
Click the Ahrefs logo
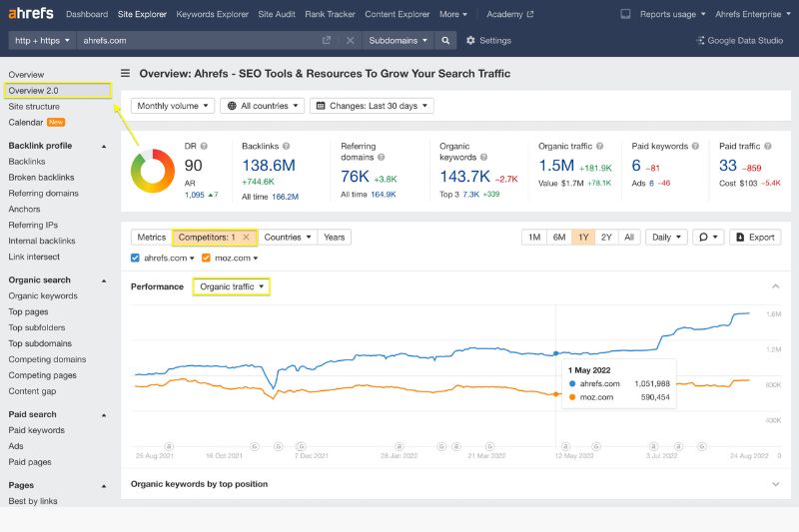point(30,14)
